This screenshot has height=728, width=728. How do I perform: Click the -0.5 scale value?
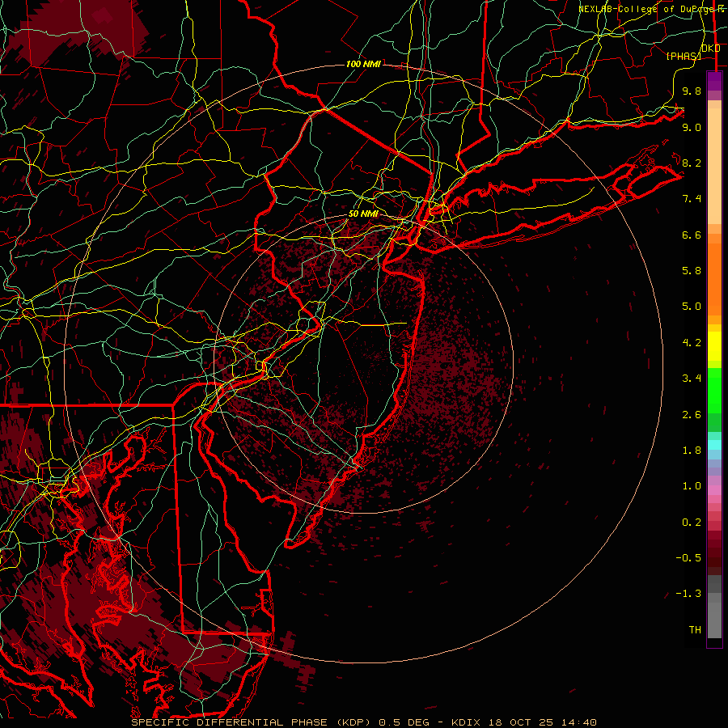click(688, 557)
